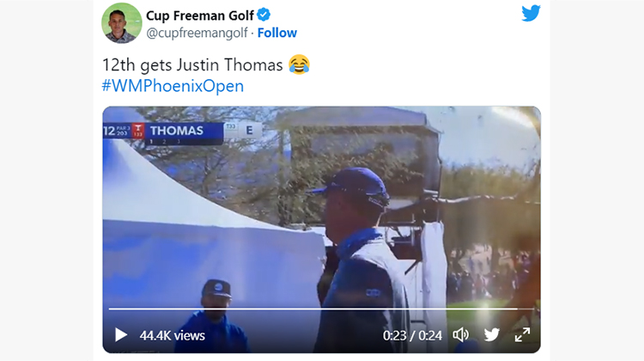Open the #WMPhoenixOpen hashtag link

pyautogui.click(x=173, y=86)
